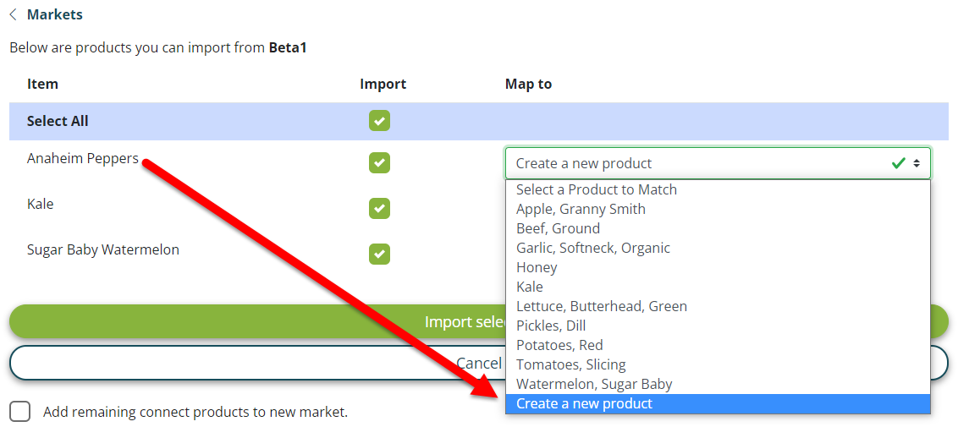The image size is (980, 427).
Task: Click the dropdown arrows on Map to select
Action: point(917,163)
